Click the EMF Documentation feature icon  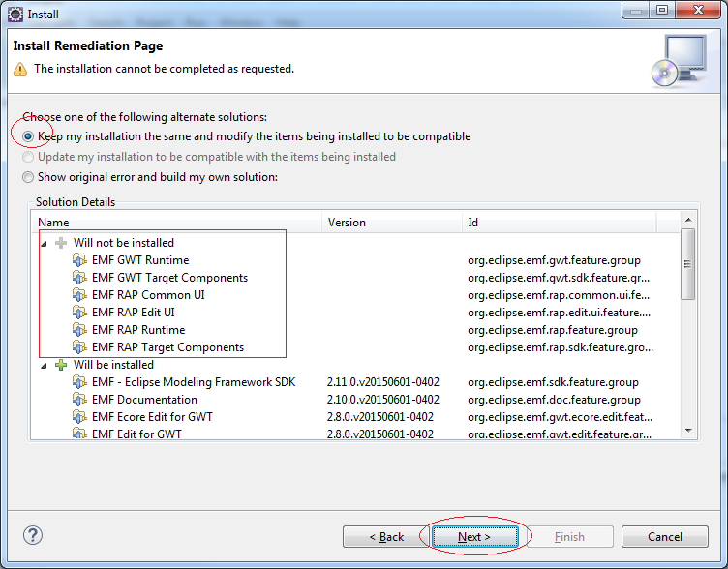(79, 399)
